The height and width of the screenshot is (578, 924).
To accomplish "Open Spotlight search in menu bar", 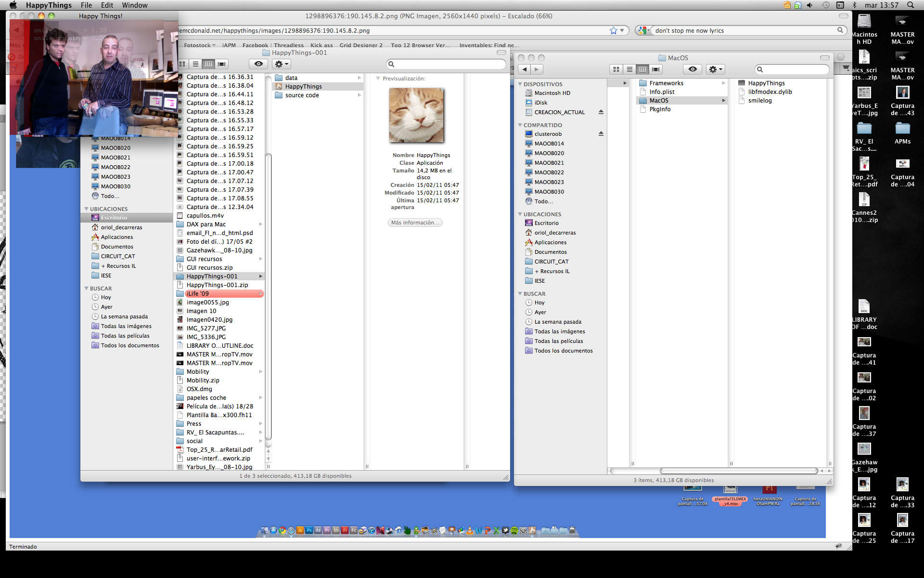I will (x=911, y=5).
